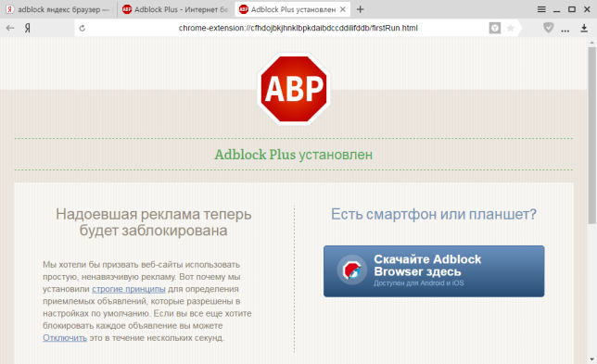Click the protect shield icon in address bar
The image size is (597, 364).
495,28
